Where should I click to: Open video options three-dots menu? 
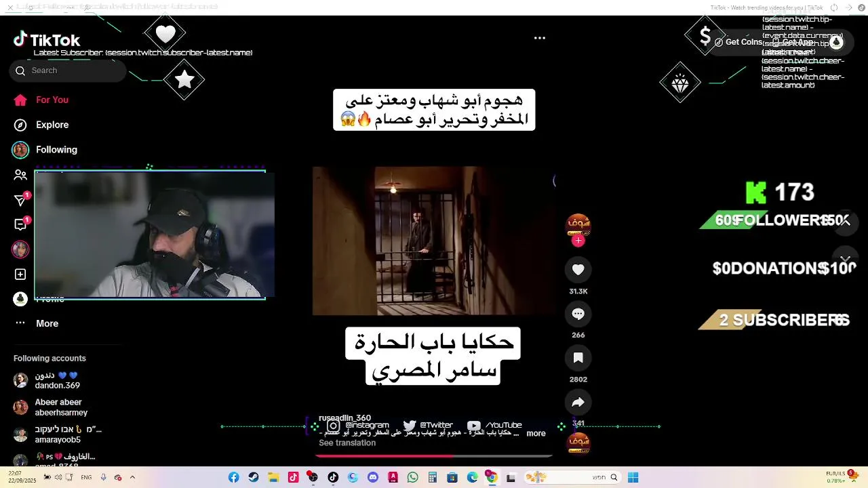(x=540, y=38)
